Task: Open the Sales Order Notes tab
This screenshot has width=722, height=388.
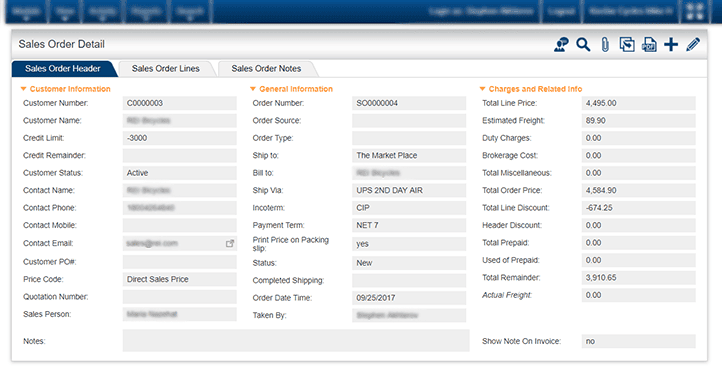Action: [x=266, y=69]
